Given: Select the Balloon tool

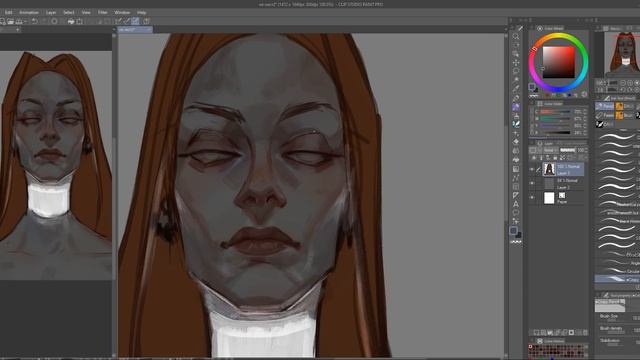Looking at the screenshot, I should point(516,213).
